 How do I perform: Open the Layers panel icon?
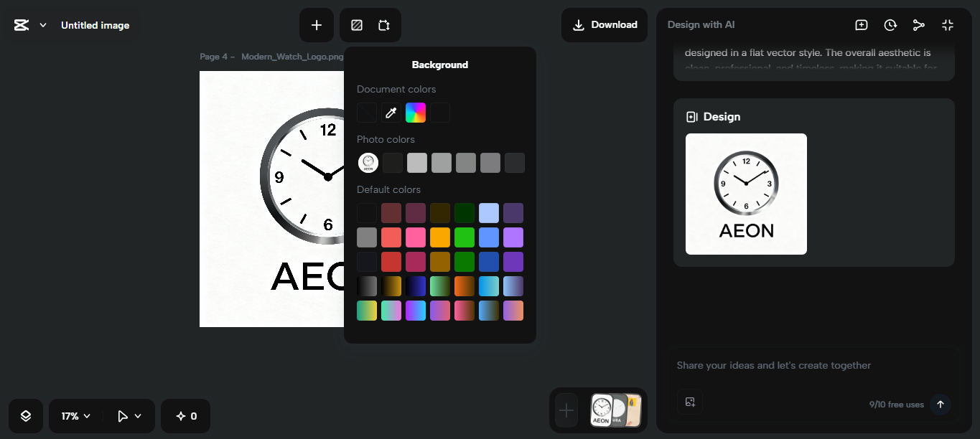coord(26,415)
